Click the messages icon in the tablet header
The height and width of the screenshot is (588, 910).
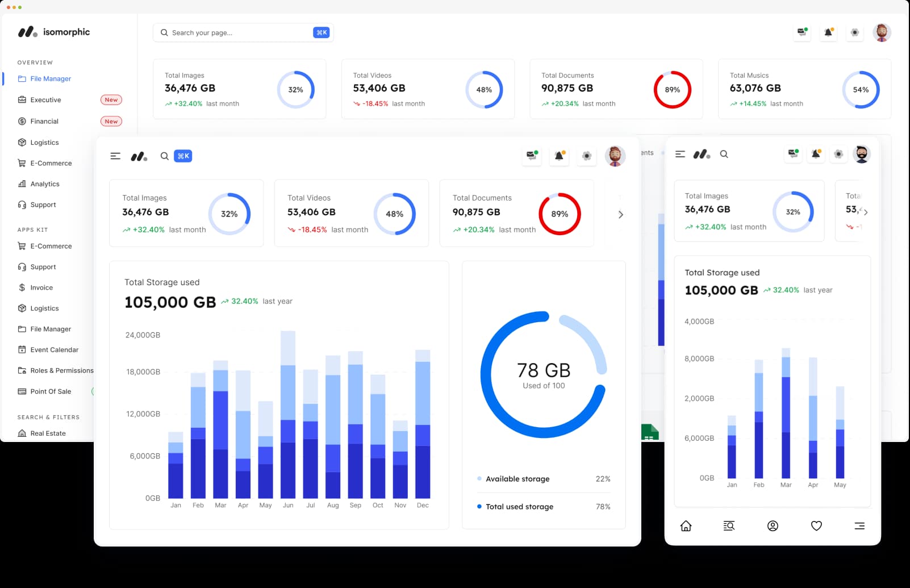click(x=532, y=156)
